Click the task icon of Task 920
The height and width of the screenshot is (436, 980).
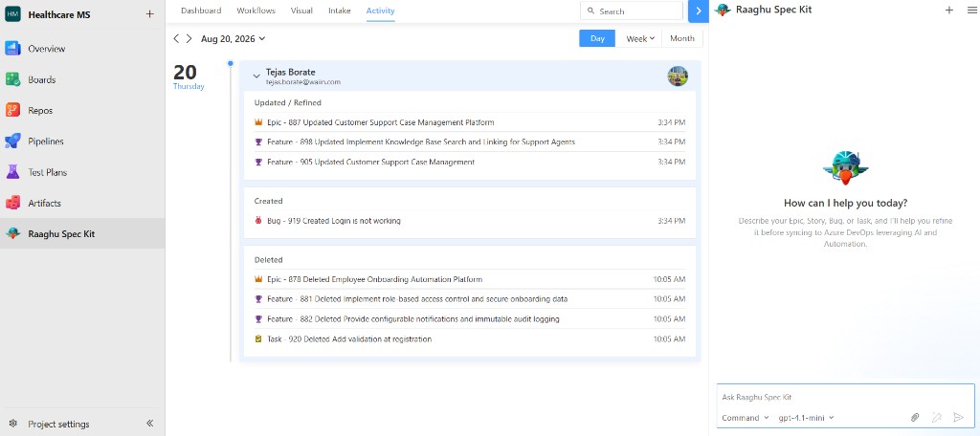coord(258,339)
